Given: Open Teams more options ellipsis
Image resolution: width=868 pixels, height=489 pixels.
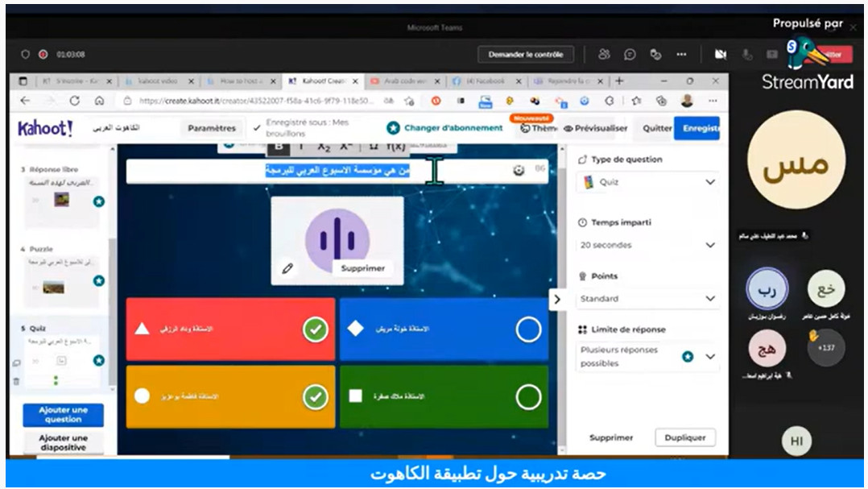Looking at the screenshot, I should [681, 54].
